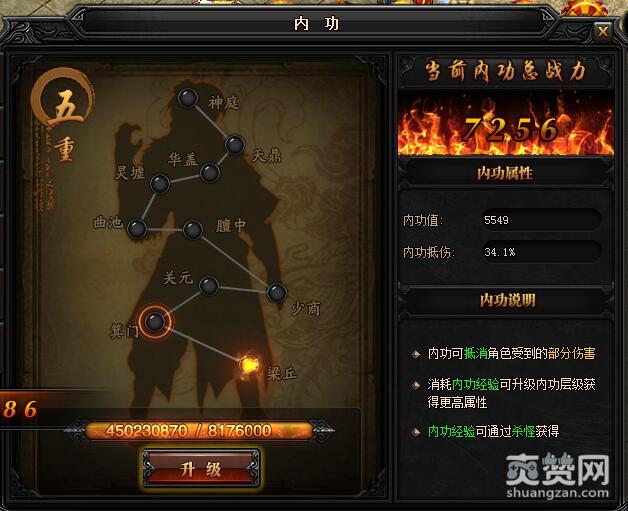Screen dimensions: 628x511
Task: Click the highlighted 箕门 acupoint node
Action: click(x=155, y=322)
